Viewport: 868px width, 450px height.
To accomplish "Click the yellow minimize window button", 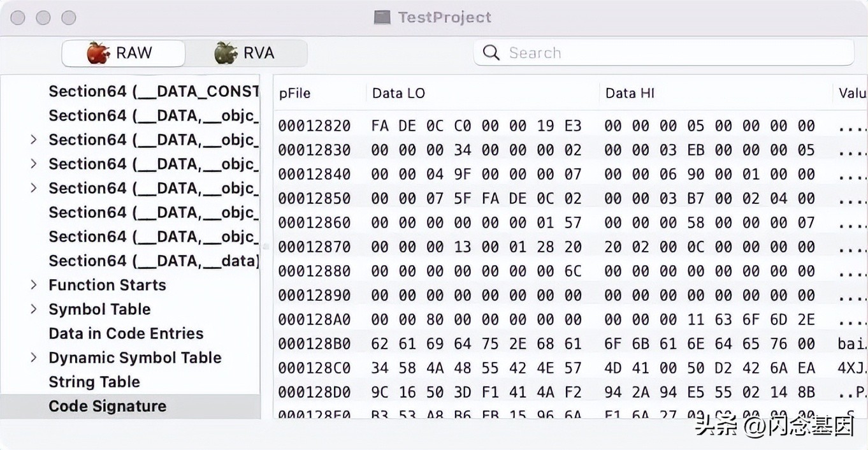I will pyautogui.click(x=43, y=18).
